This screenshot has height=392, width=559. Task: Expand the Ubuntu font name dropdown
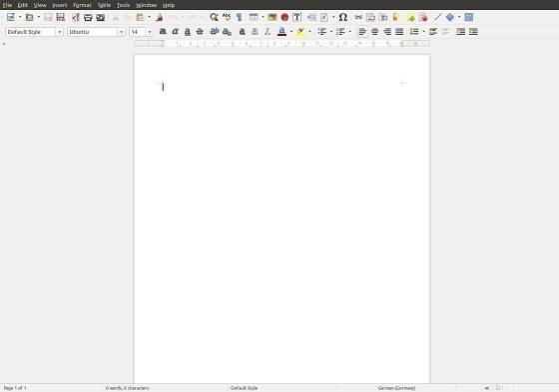tap(121, 32)
